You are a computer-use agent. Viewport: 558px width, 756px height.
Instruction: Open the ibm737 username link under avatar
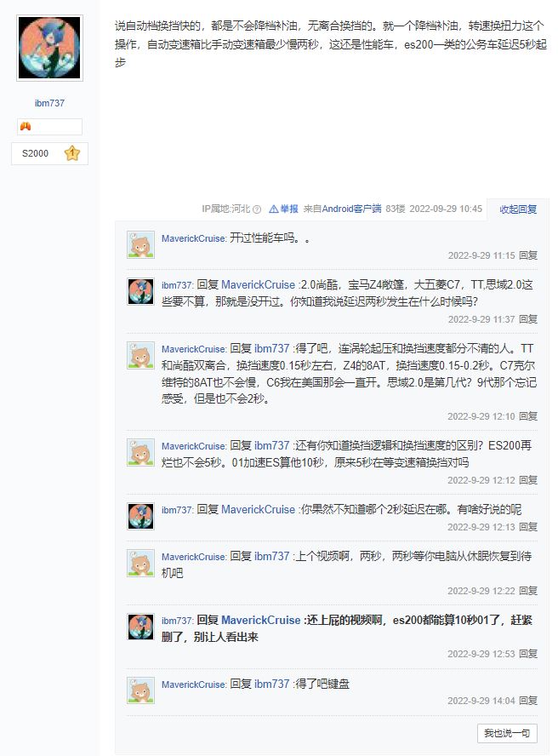click(49, 103)
